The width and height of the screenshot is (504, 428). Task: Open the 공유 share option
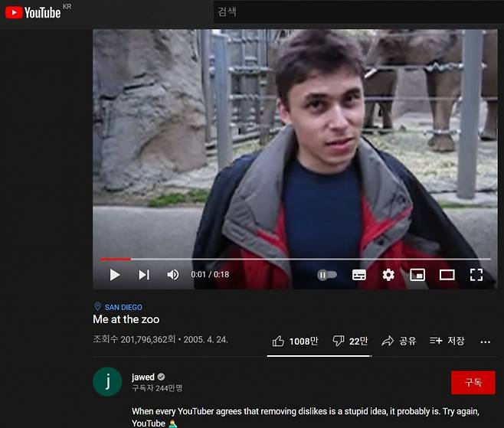pos(398,341)
